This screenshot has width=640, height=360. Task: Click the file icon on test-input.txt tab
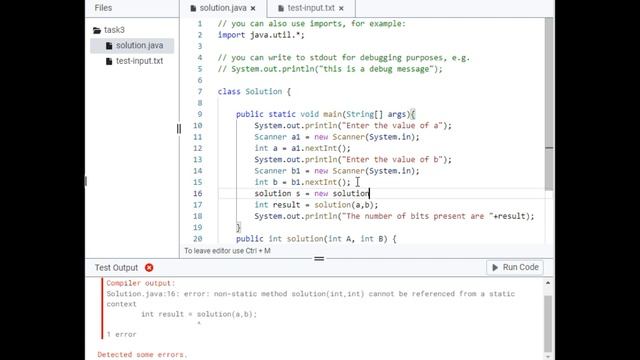point(281,8)
